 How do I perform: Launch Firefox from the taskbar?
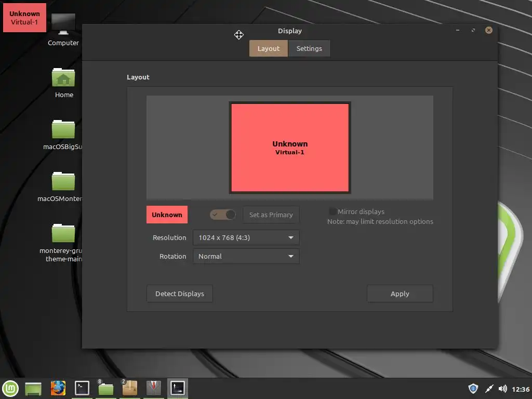click(58, 389)
